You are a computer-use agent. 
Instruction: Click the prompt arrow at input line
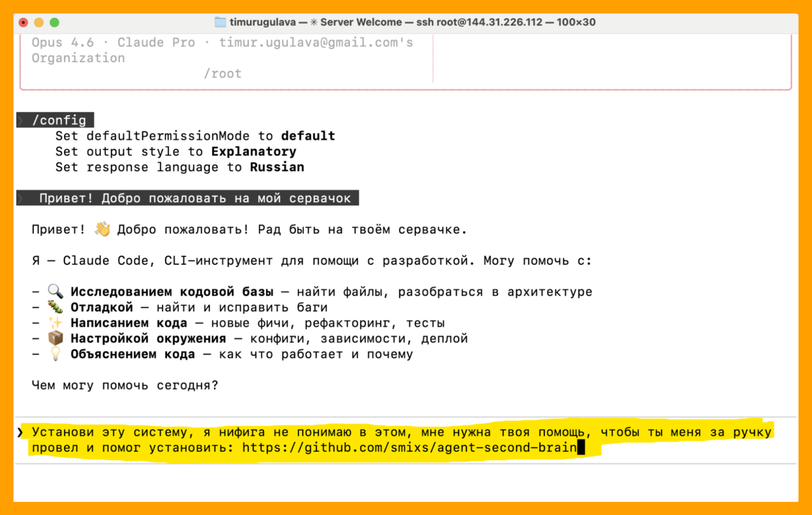[20, 432]
